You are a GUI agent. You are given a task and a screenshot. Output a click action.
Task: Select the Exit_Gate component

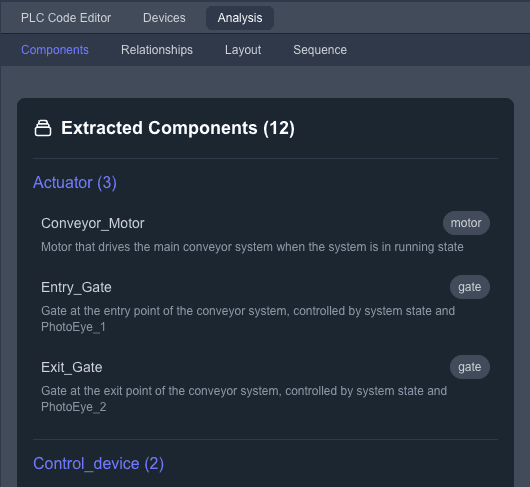pyautogui.click(x=72, y=367)
